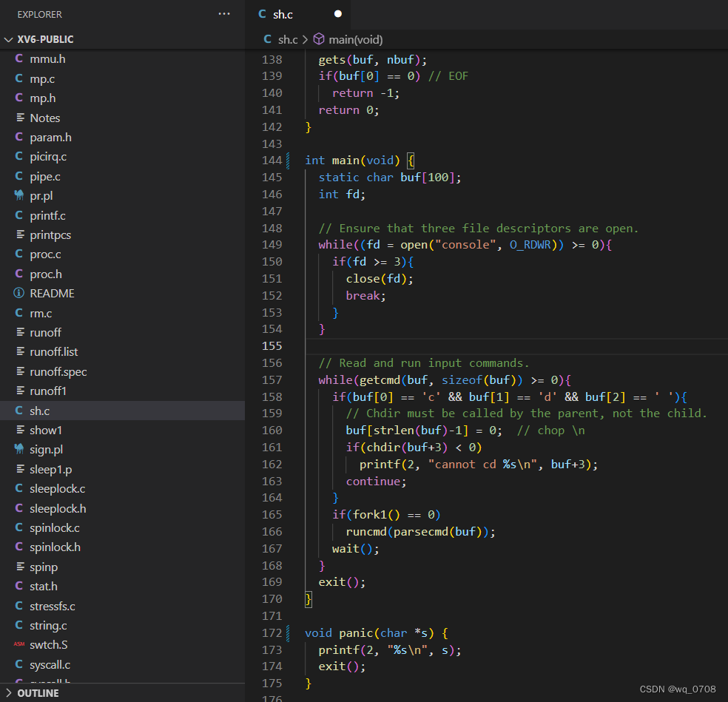The image size is (728, 702).
Task: Click the file icon beside runoff.spec
Action: pyautogui.click(x=20, y=371)
